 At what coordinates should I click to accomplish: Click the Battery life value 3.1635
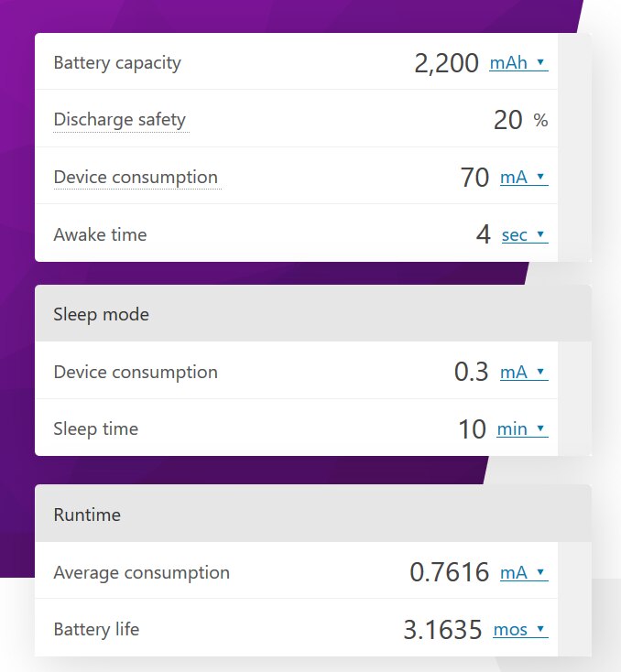point(442,630)
